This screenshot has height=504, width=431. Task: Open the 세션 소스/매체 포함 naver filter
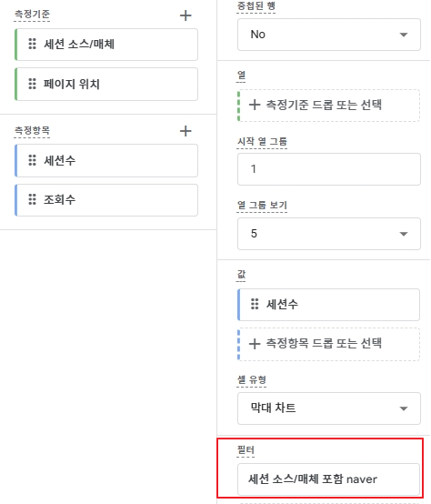pos(328,479)
